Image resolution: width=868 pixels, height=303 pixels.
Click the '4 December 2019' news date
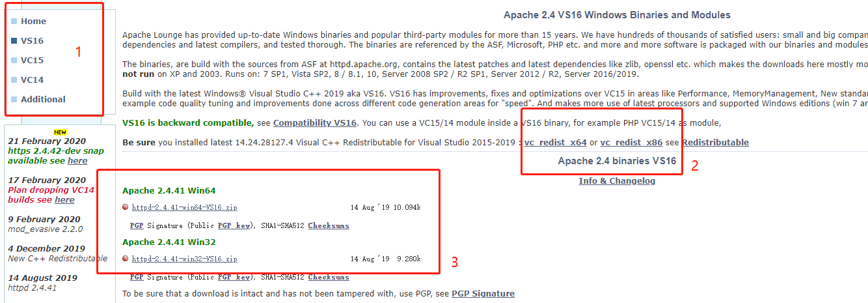click(47, 249)
